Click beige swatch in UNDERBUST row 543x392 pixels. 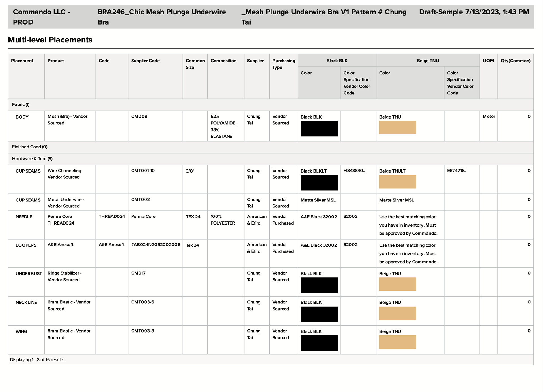coord(397,284)
